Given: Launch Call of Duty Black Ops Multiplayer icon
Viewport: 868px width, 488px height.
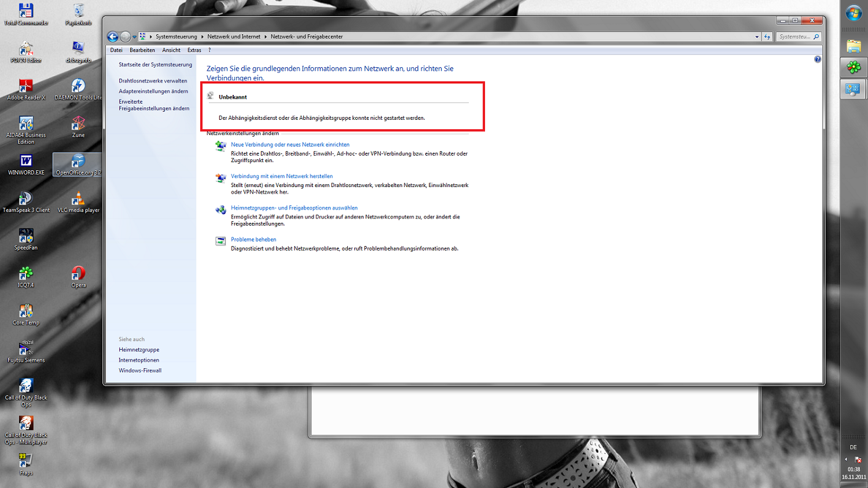Looking at the screenshot, I should click(26, 430).
